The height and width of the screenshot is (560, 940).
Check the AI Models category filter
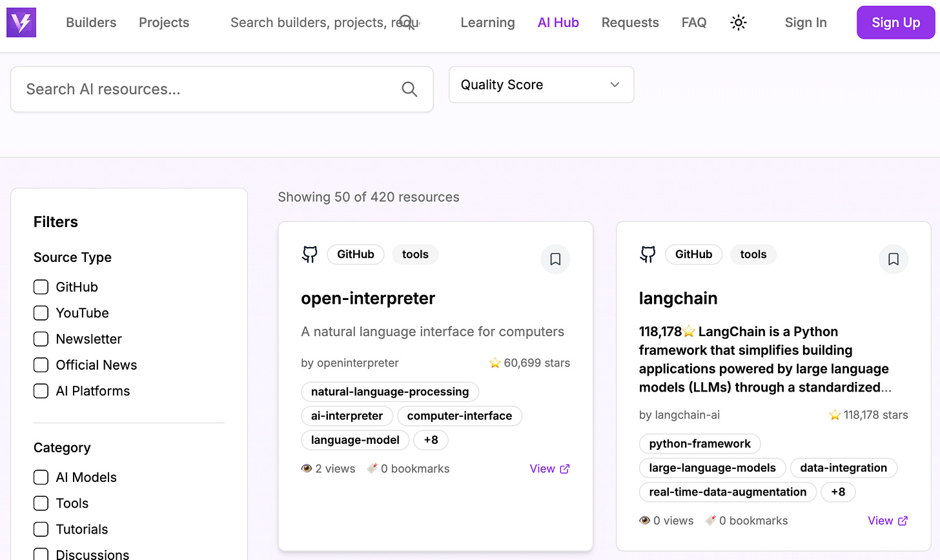(41, 477)
